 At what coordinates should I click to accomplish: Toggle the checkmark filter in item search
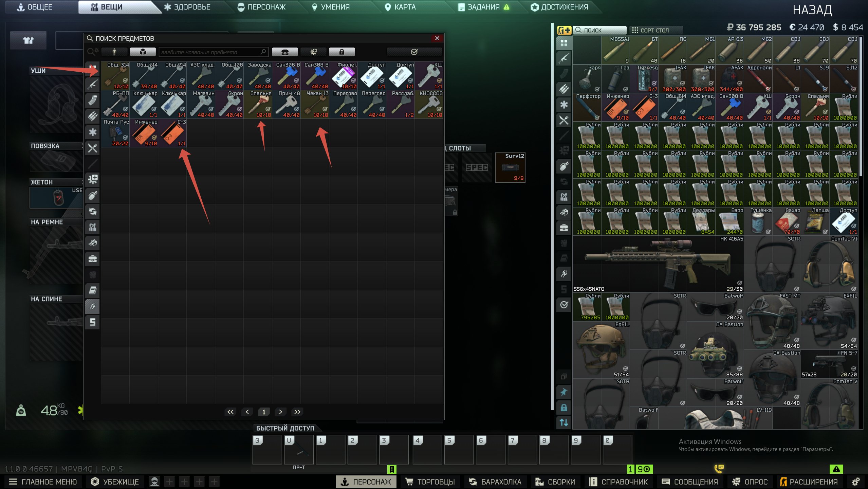(414, 52)
